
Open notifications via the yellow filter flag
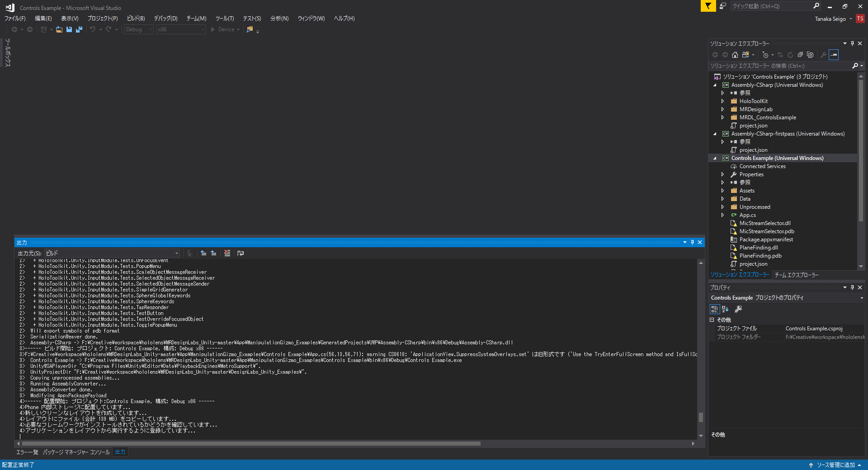(708, 6)
